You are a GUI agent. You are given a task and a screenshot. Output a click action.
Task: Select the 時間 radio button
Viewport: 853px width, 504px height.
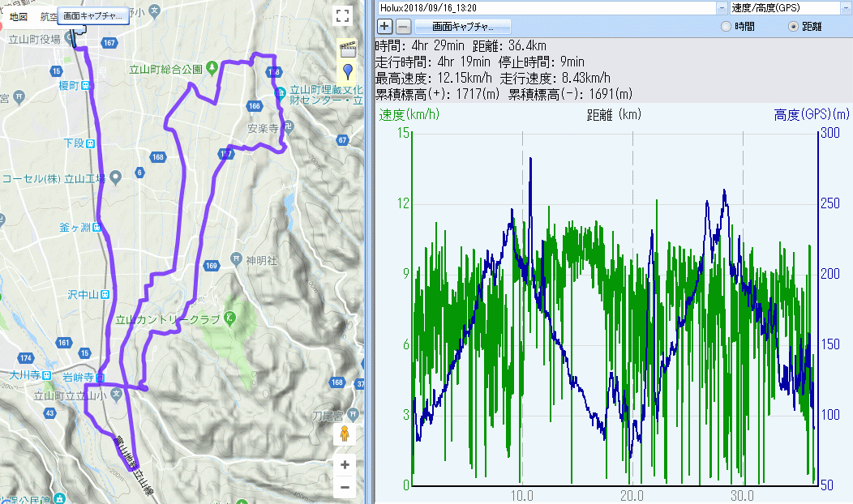click(726, 27)
